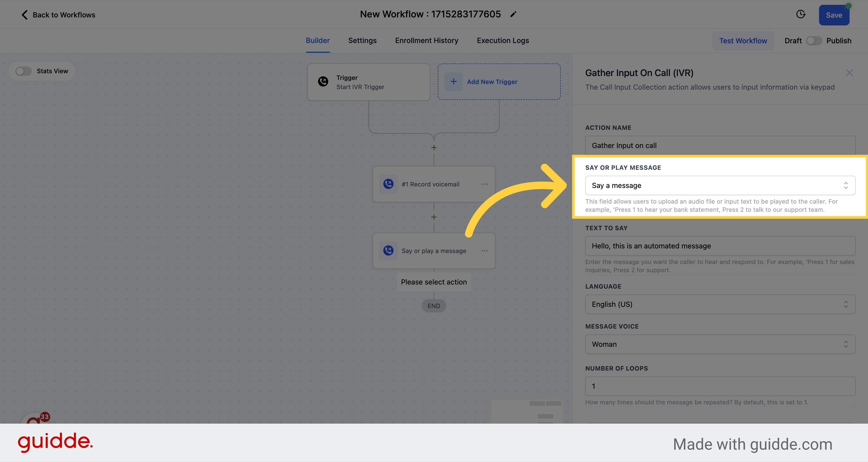Edit workflow name with pencil icon

pyautogui.click(x=513, y=14)
